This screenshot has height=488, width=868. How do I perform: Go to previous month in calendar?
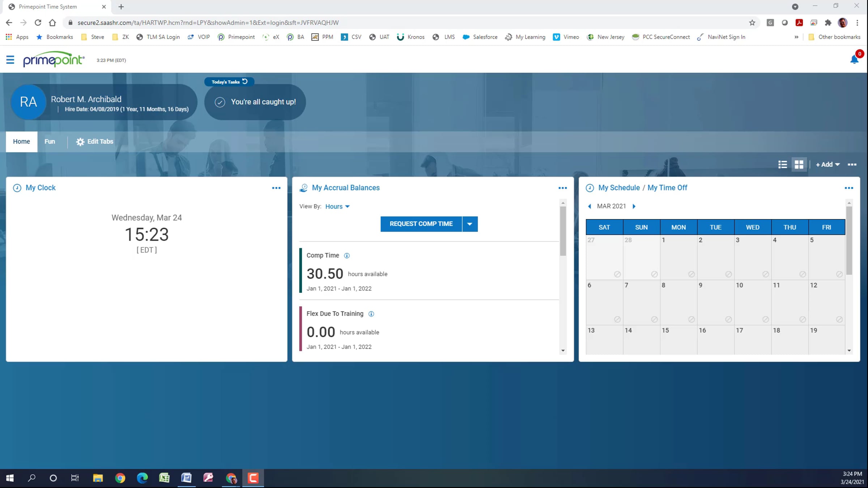590,206
